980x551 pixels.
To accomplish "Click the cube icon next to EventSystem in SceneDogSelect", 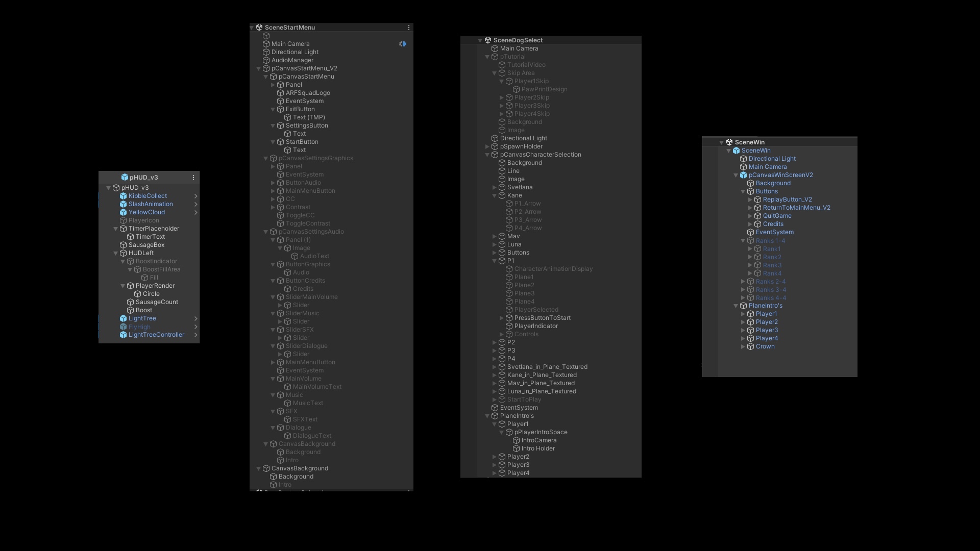I will 495,408.
